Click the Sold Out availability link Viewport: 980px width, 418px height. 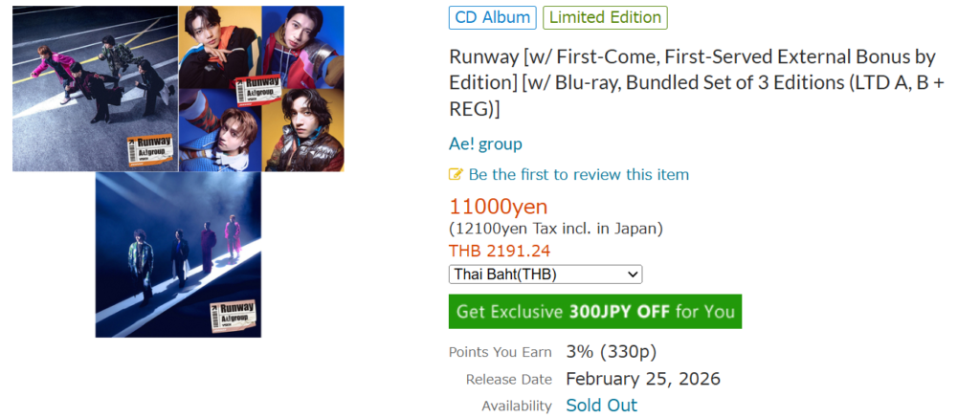tap(601, 405)
